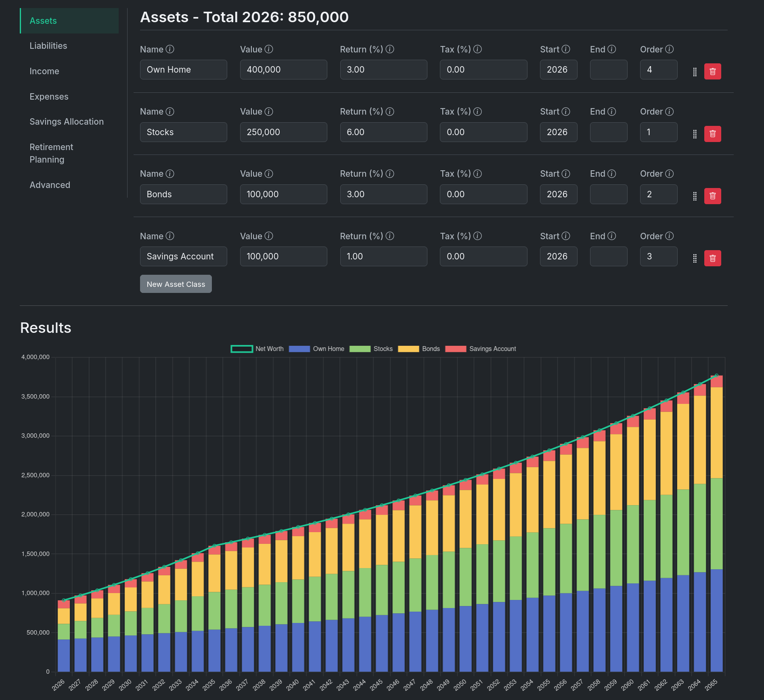Click the End info icon in Savings Account row
Image resolution: width=764 pixels, height=700 pixels.
point(612,236)
